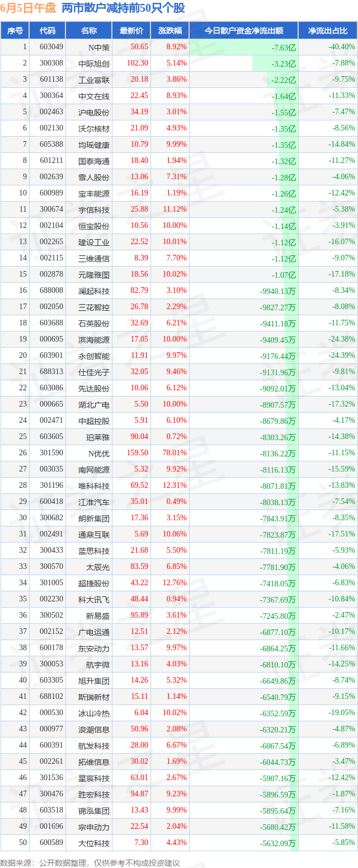Click outflow ratio -2.47% for 新易盛
This screenshot has height=868, width=358.
(344, 615)
